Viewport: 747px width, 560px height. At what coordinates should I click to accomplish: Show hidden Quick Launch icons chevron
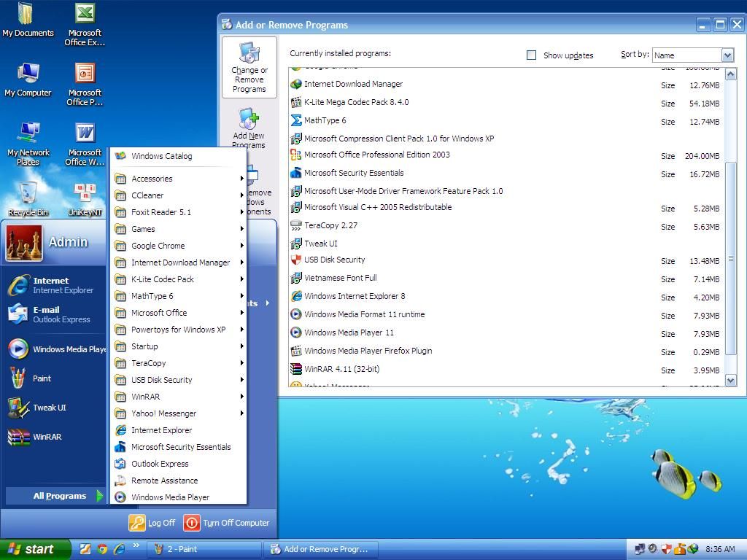click(x=136, y=545)
